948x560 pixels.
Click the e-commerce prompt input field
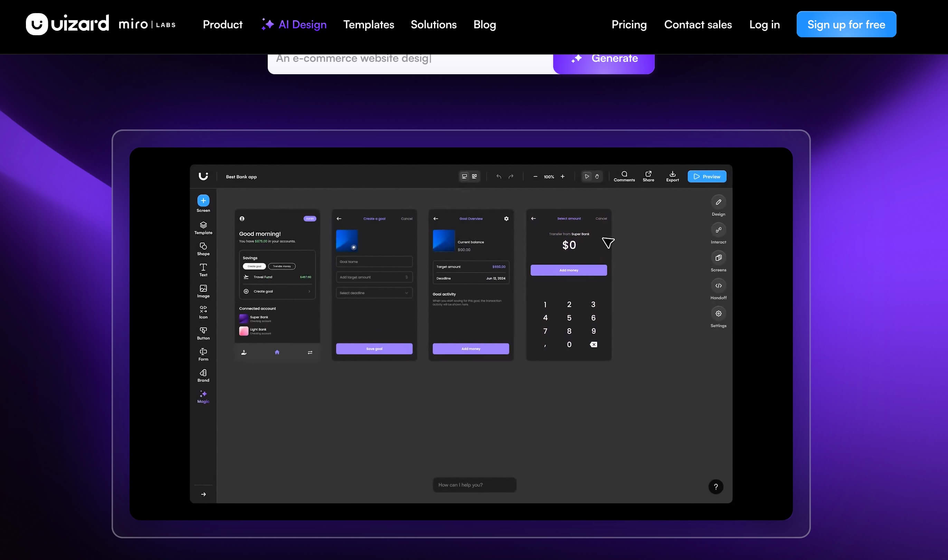[410, 60]
